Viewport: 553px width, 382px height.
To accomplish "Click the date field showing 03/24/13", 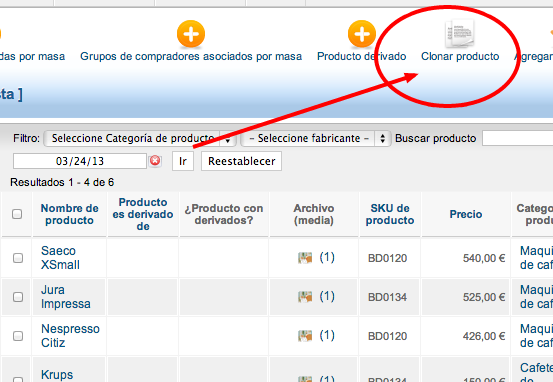I will pyautogui.click(x=80, y=161).
